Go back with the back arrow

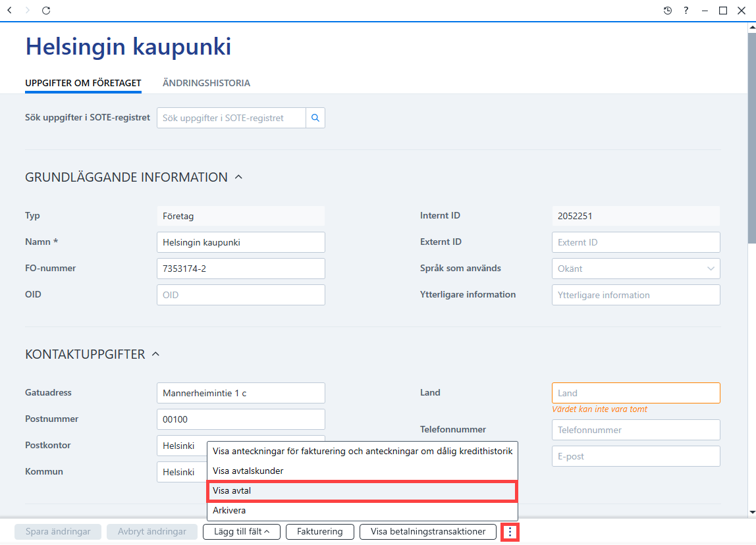[10, 10]
